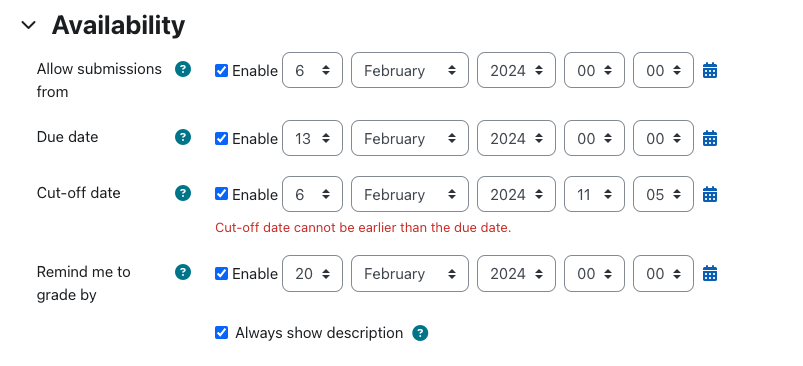Open Cut-off date day dropdown
Viewport: 803px width, 366px height.
pos(312,194)
